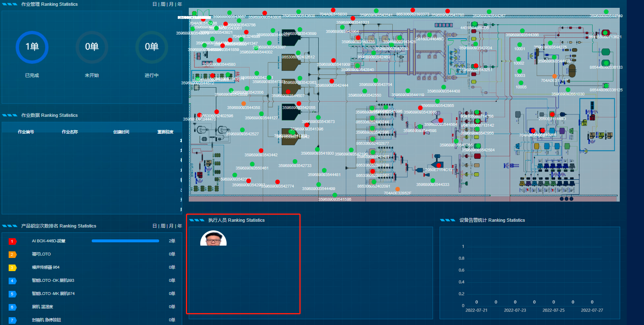644x325 pixels.
Task: Click green device marker labeled 10001
Action: 519,44
